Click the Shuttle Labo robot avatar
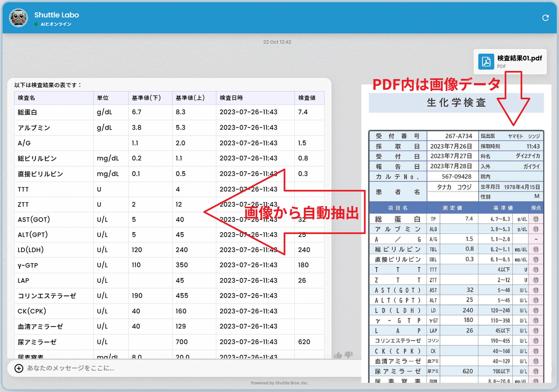Image resolution: width=559 pixels, height=392 pixels. click(19, 18)
